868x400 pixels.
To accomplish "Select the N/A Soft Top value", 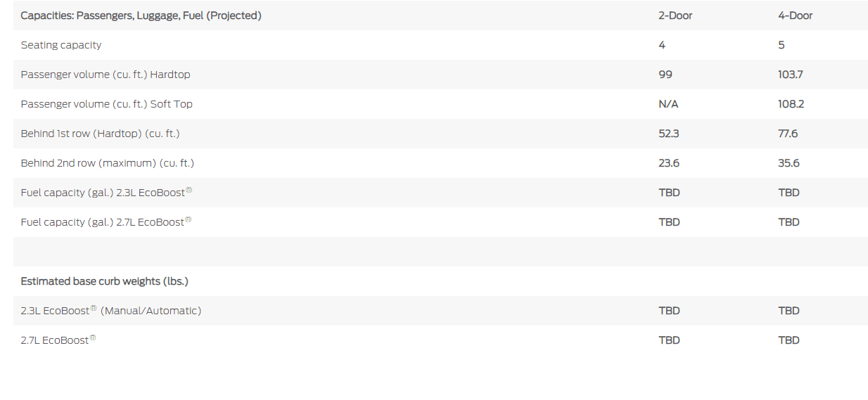I will (668, 104).
